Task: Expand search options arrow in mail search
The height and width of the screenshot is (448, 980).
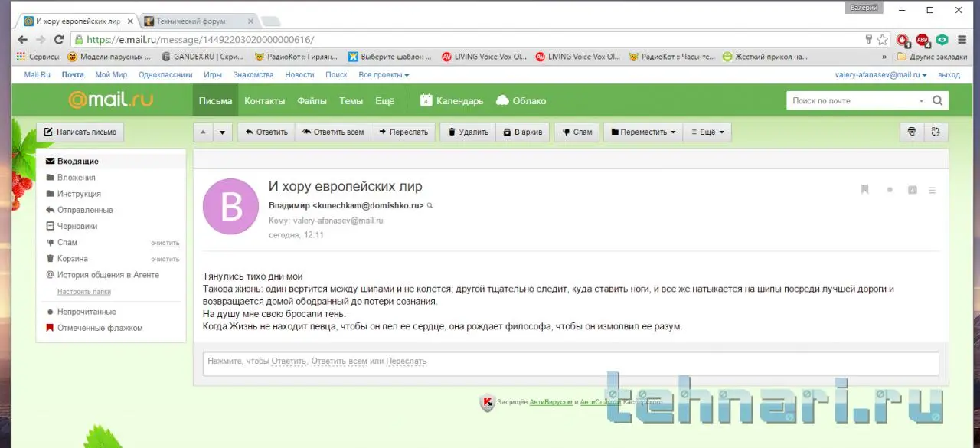Action: [921, 101]
